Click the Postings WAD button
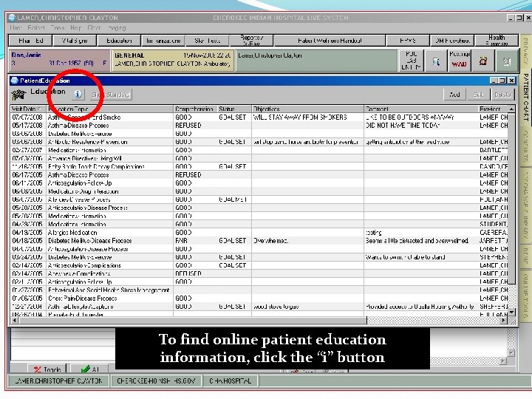 [459, 60]
